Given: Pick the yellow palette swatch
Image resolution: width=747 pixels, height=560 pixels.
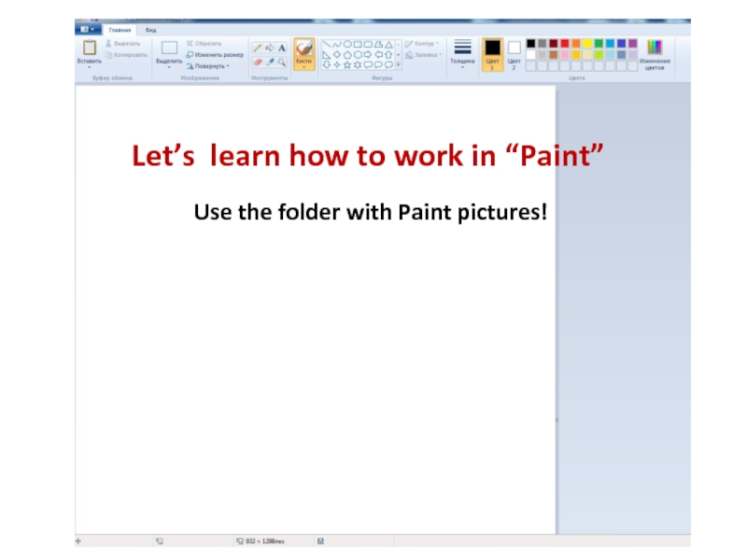Looking at the screenshot, I should coord(588,44).
